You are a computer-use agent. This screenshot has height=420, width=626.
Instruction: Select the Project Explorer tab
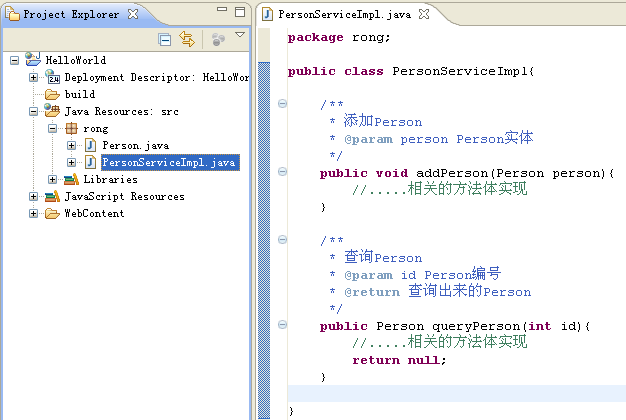tap(71, 14)
